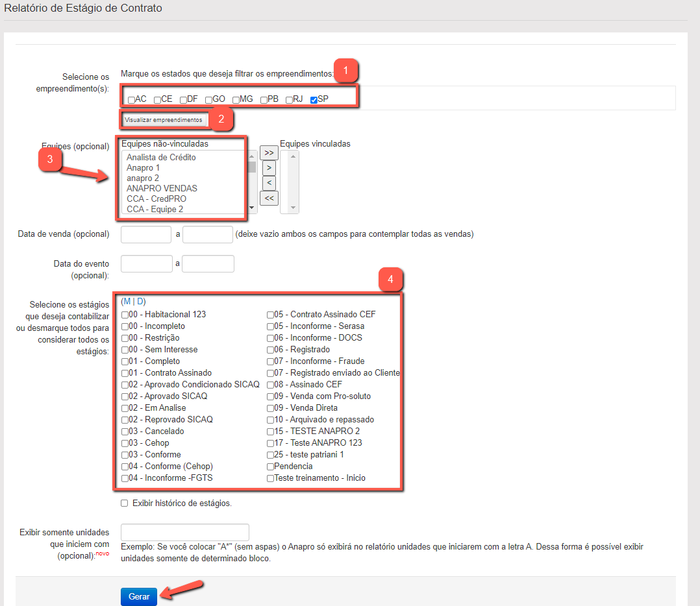Viewport: 700px width, 606px height.
Task: Uncheck the SP state checkbox
Action: (314, 100)
